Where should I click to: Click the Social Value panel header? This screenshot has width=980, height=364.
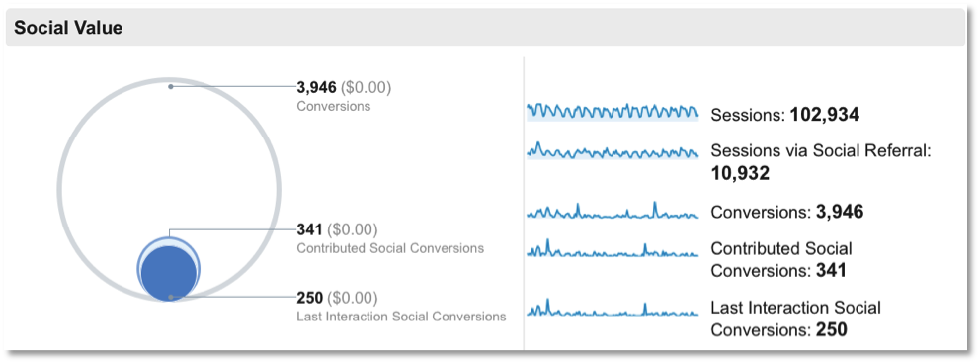(x=485, y=28)
